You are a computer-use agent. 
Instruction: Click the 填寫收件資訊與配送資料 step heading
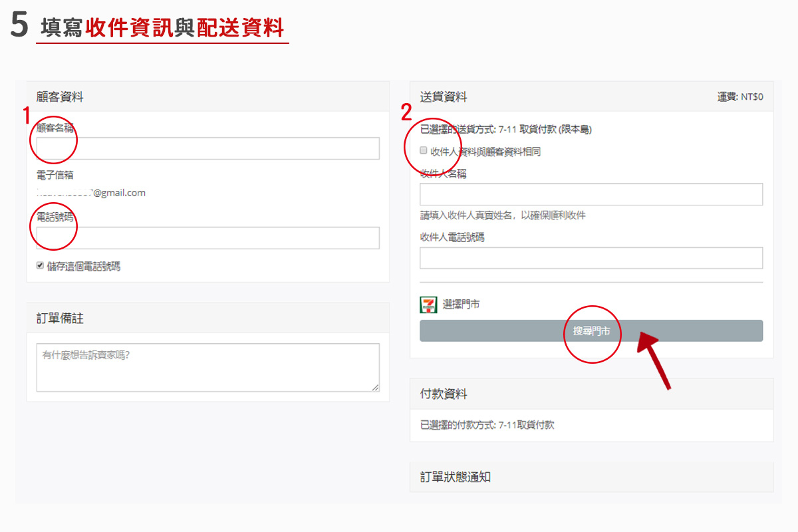162,28
